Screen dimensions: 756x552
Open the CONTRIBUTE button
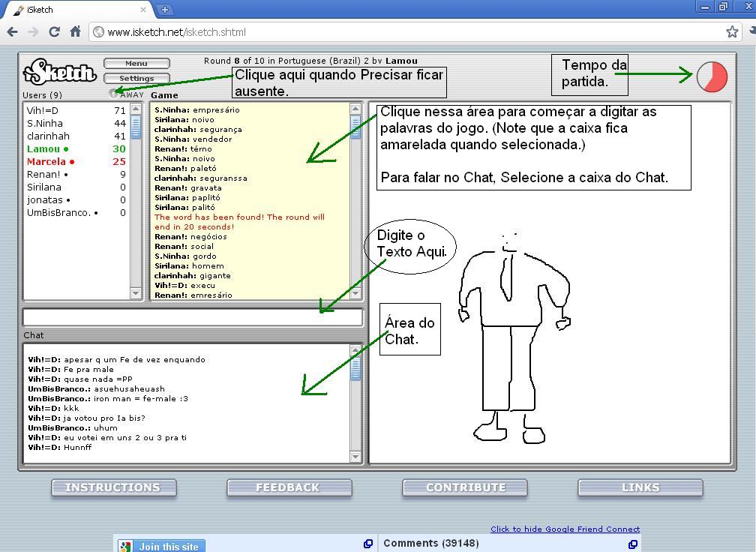[x=465, y=487]
